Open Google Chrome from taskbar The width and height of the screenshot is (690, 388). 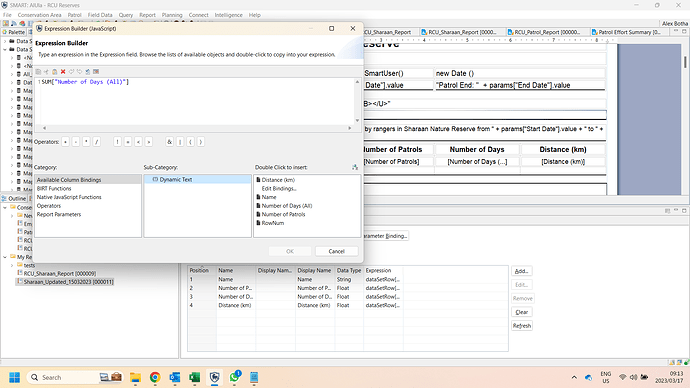click(x=155, y=377)
